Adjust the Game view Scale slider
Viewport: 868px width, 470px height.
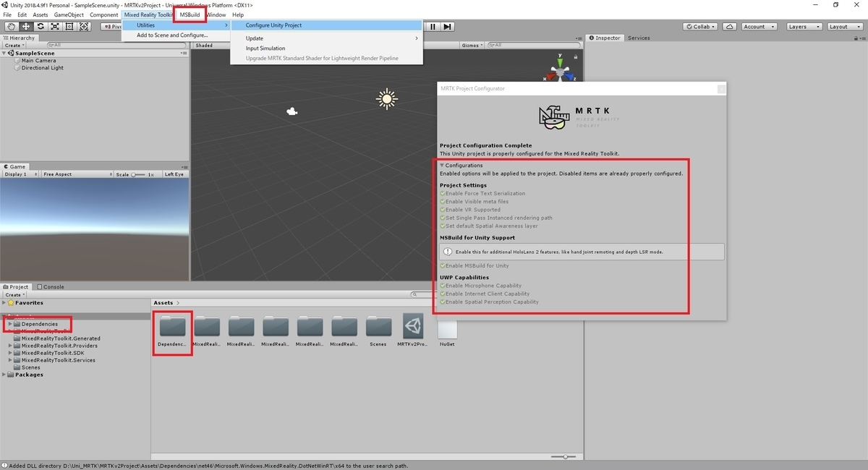pos(139,174)
